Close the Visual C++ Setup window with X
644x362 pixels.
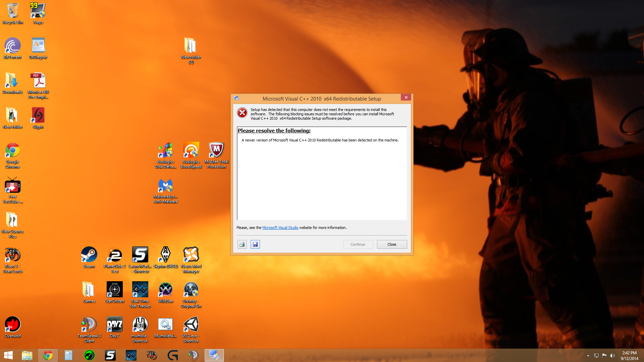click(406, 97)
